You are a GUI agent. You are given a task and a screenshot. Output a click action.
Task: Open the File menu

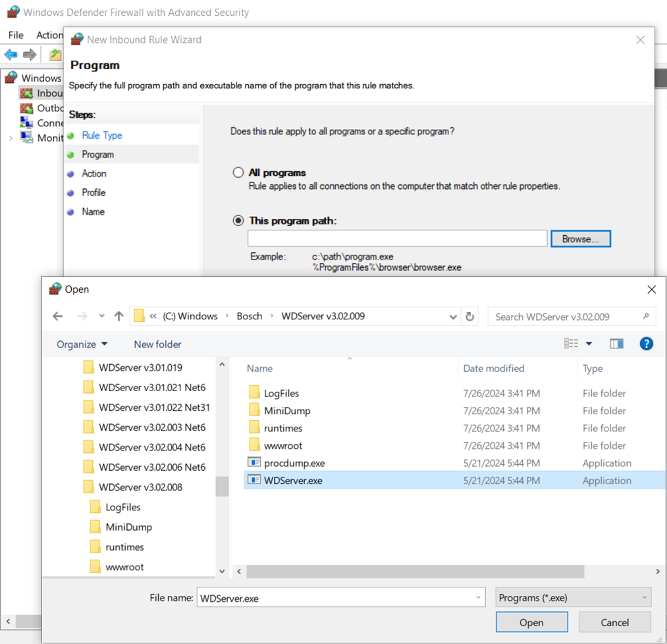16,35
